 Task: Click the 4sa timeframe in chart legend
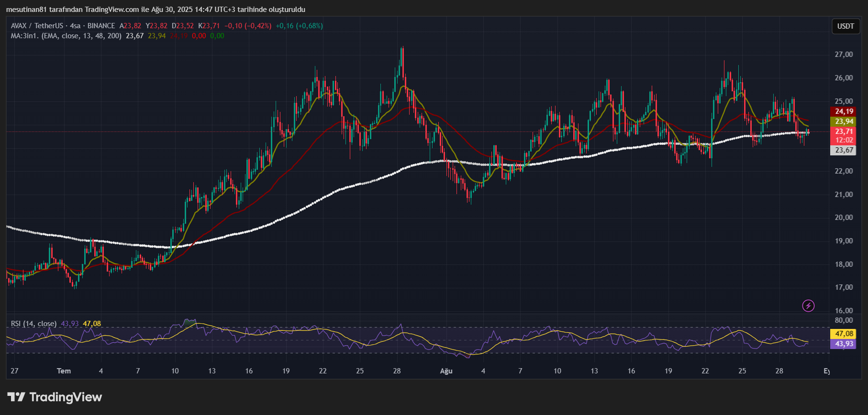[x=75, y=26]
